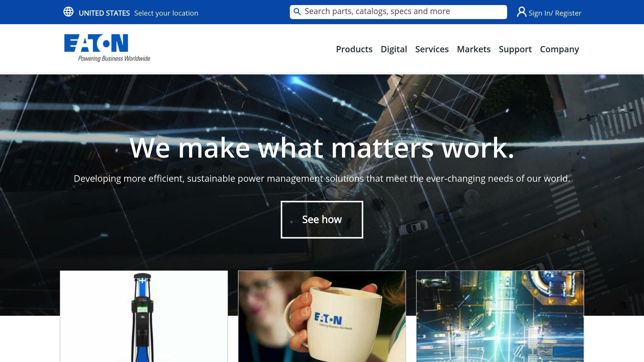
Task: Click the globe location icon
Action: 68,12
